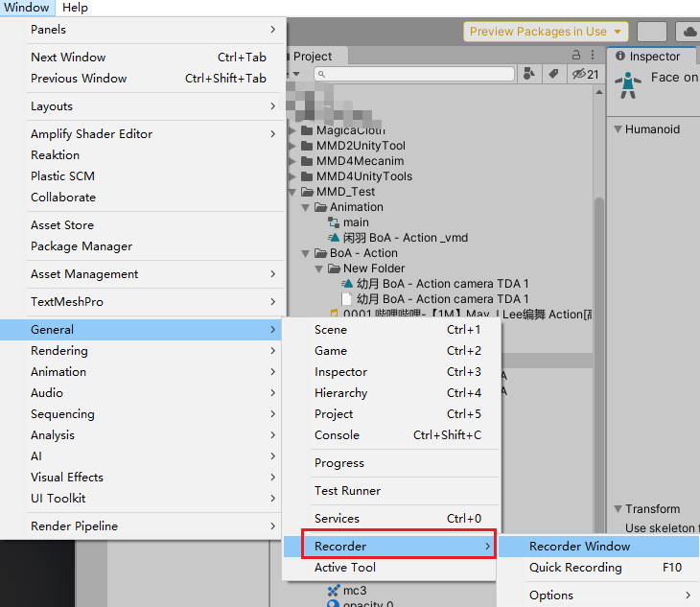Toggle the Project panel lock icon
The image size is (700, 607).
point(576,57)
